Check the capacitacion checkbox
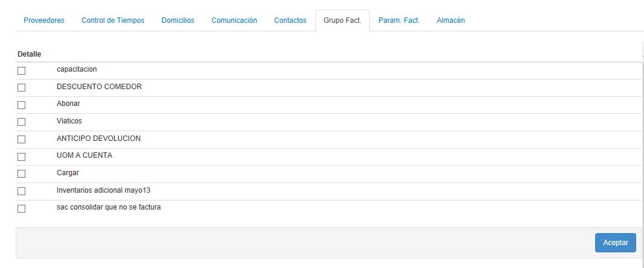Screen dimensions: 644x268 (x=22, y=70)
